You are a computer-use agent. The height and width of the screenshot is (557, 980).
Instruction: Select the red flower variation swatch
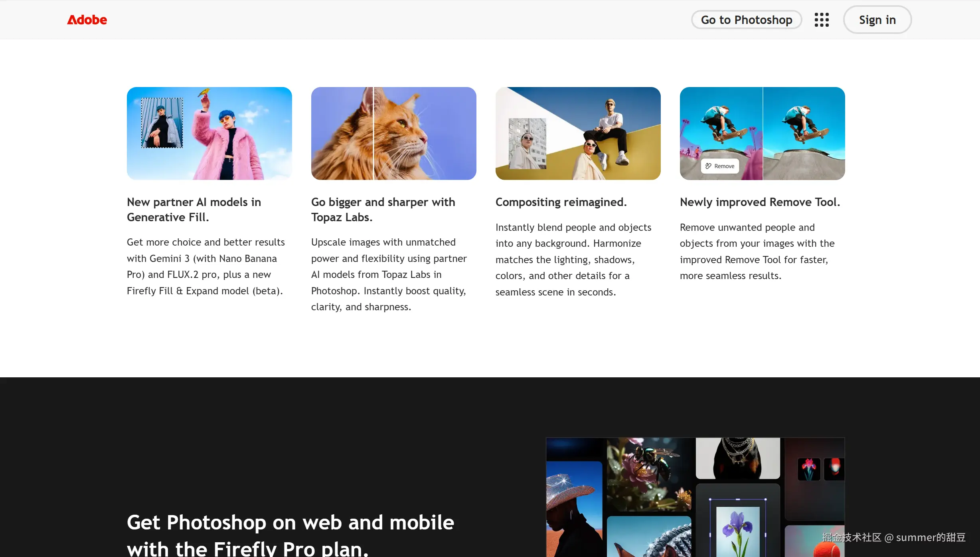coord(809,469)
